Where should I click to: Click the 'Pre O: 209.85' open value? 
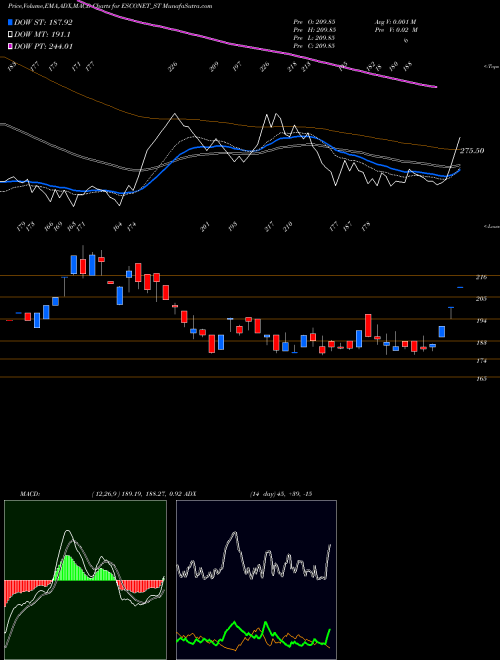(x=314, y=21)
